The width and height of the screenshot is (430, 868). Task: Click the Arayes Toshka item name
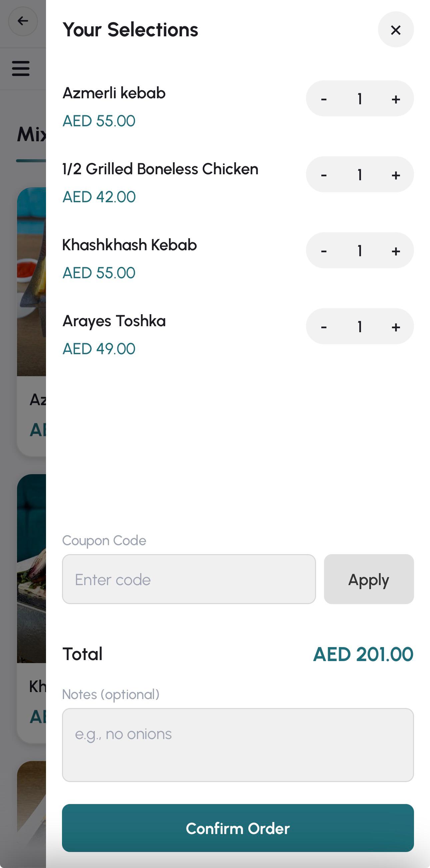coord(114,321)
